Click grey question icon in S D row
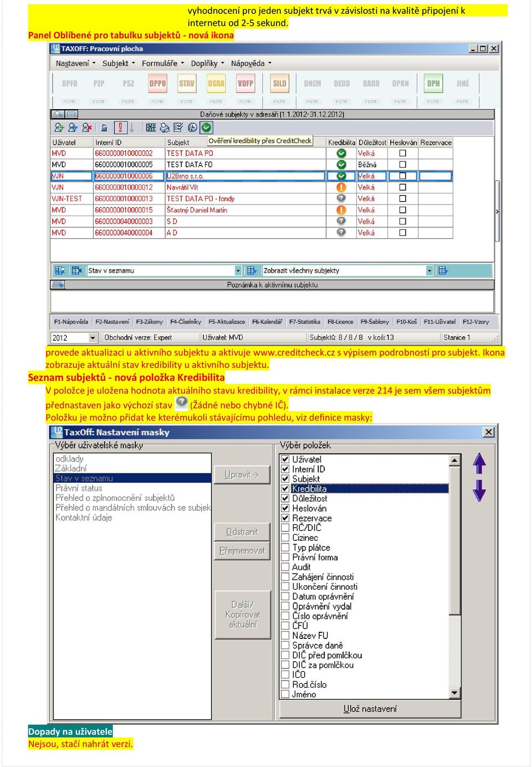 tap(341, 221)
